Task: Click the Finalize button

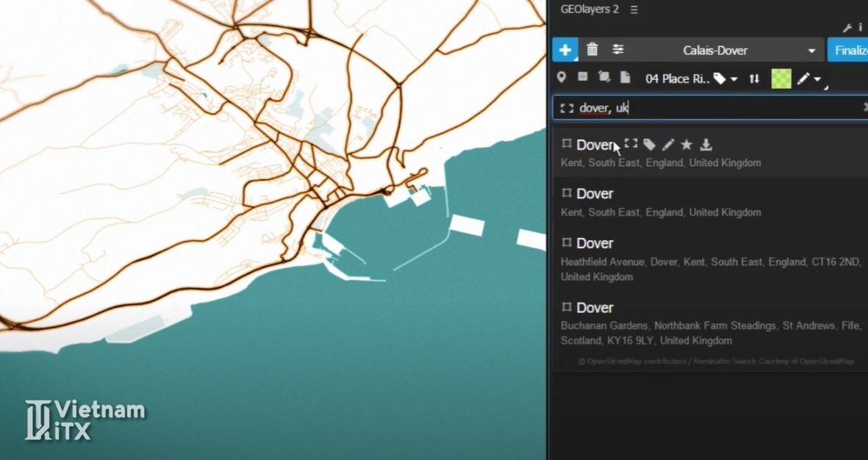Action: point(849,51)
